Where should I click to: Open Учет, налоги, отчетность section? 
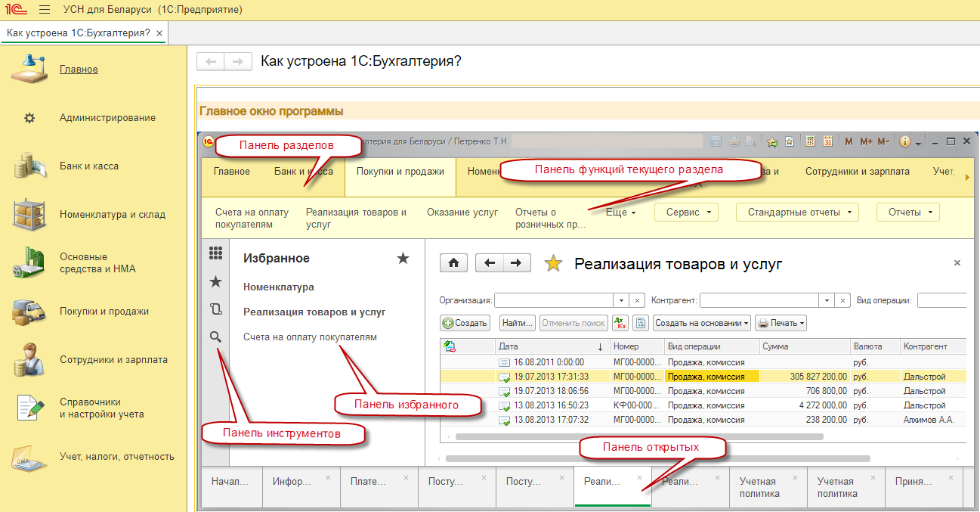click(117, 456)
